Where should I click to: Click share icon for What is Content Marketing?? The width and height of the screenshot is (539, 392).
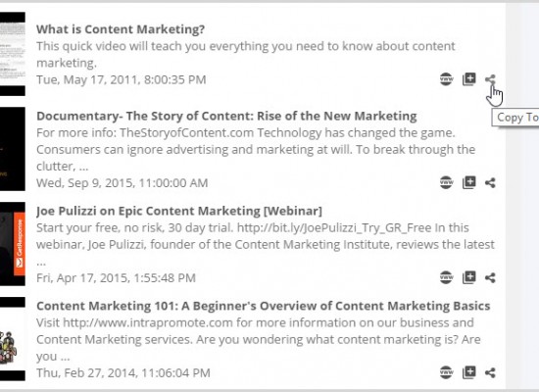490,79
